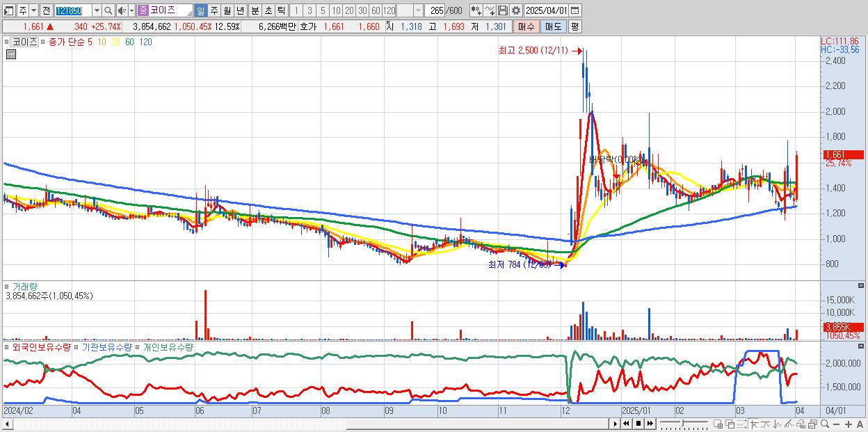Select the 일 daily chart period

[x=200, y=10]
